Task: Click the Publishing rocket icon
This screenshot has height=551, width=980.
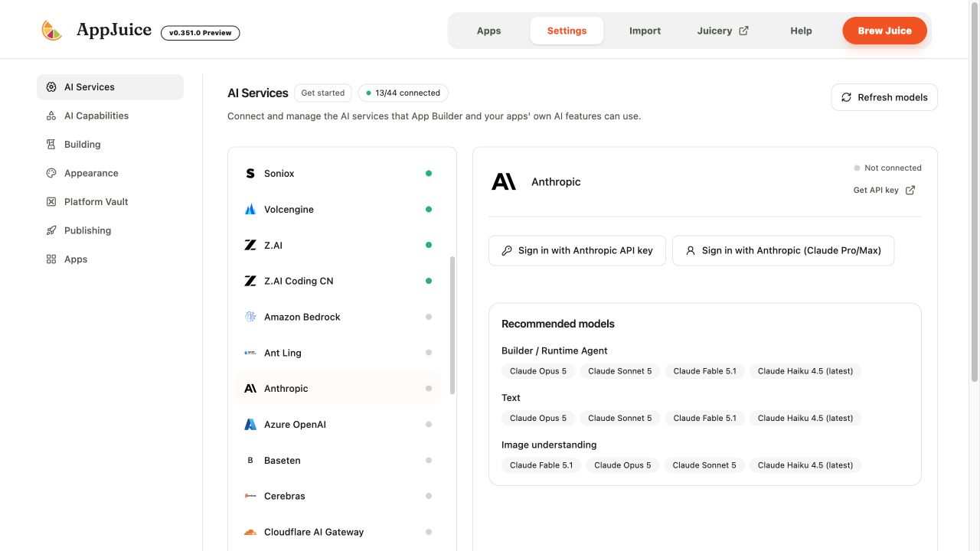Action: (51, 230)
